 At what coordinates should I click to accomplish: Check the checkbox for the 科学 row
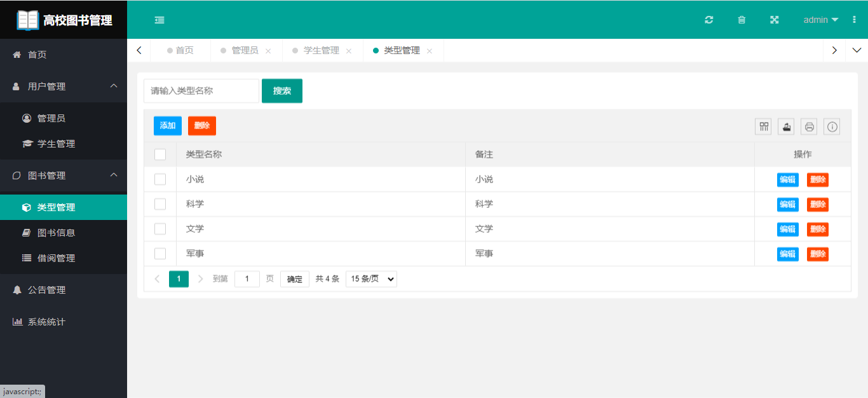coord(160,204)
